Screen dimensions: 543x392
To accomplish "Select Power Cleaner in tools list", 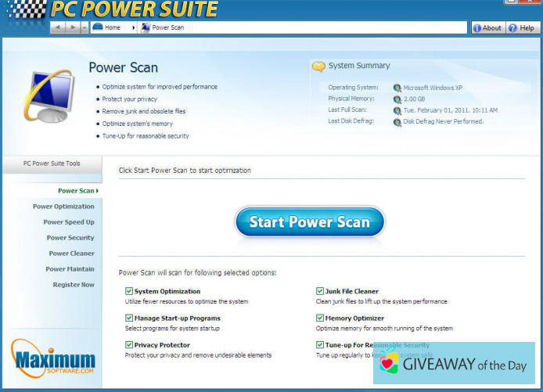I will (71, 254).
